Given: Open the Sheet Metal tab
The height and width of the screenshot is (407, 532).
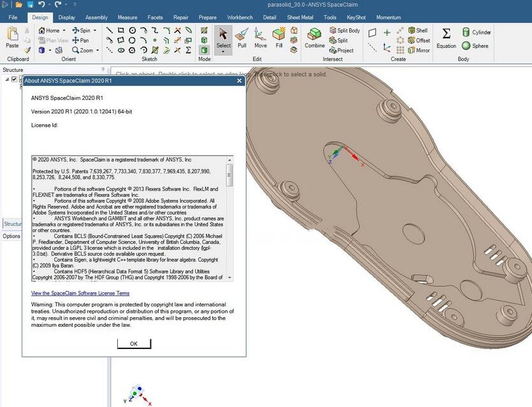Looking at the screenshot, I should pyautogui.click(x=300, y=17).
